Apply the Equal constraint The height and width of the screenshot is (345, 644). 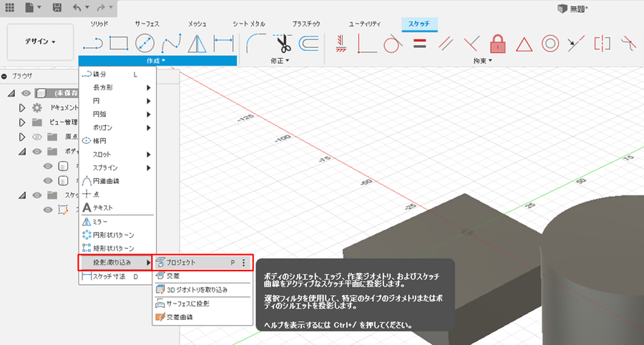pos(419,44)
